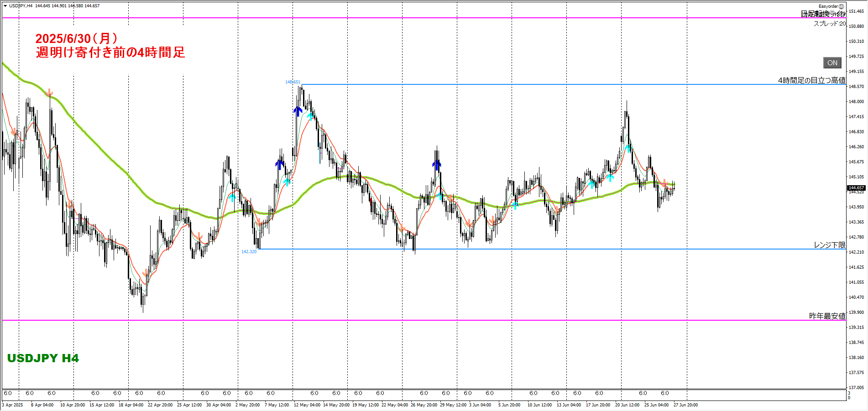Click the 146.260 price axis label
Viewport: 868px width, 411px height.
(856, 146)
